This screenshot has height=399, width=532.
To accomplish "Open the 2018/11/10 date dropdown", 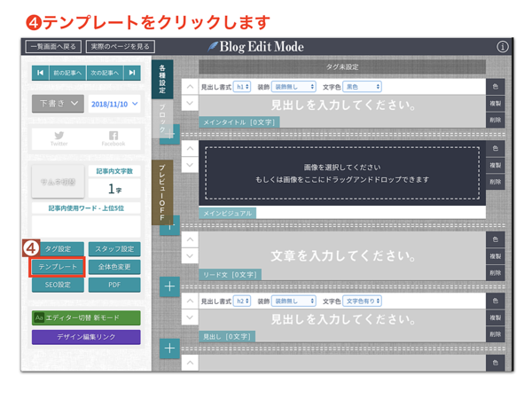I will coord(114,104).
